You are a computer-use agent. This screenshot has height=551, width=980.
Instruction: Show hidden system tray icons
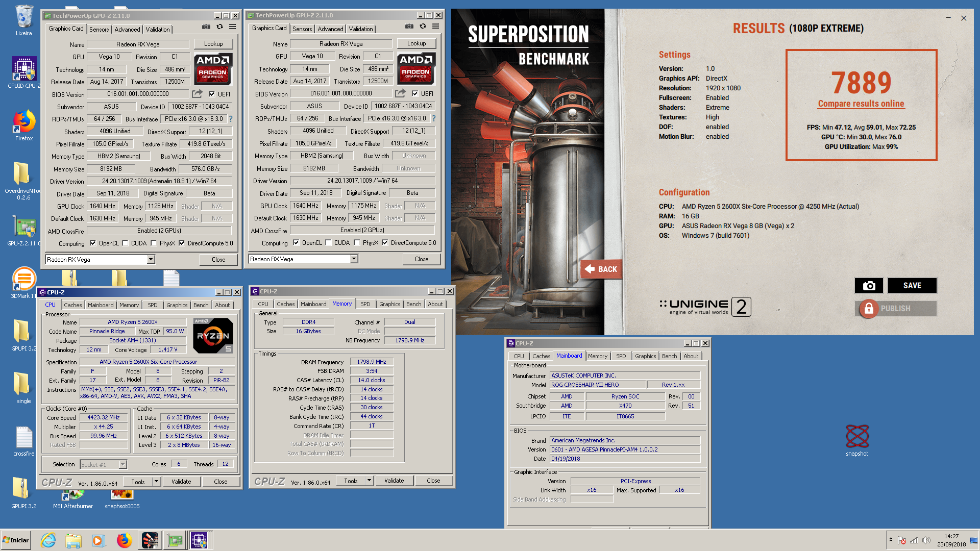click(891, 540)
